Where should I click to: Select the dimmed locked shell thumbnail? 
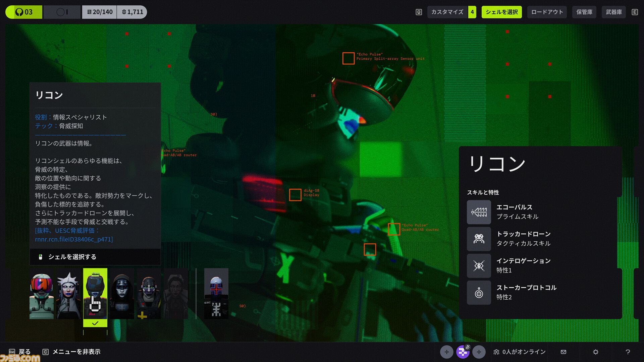click(x=176, y=294)
